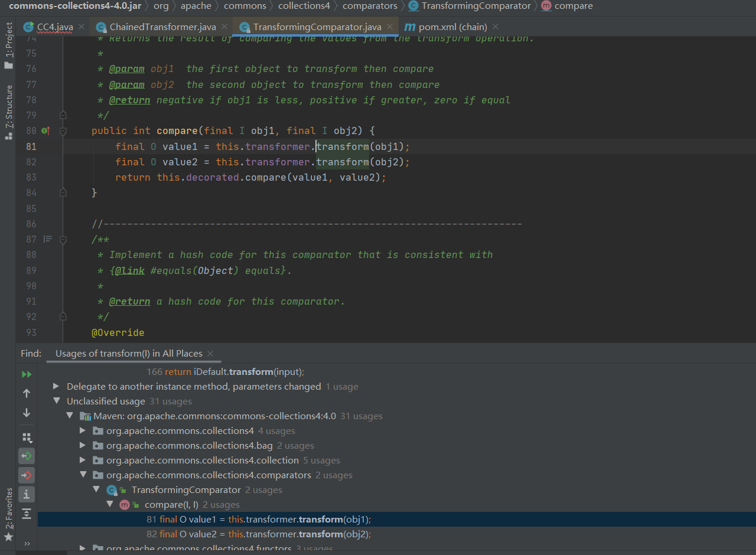Click 'decorated' field in line 83

213,177
